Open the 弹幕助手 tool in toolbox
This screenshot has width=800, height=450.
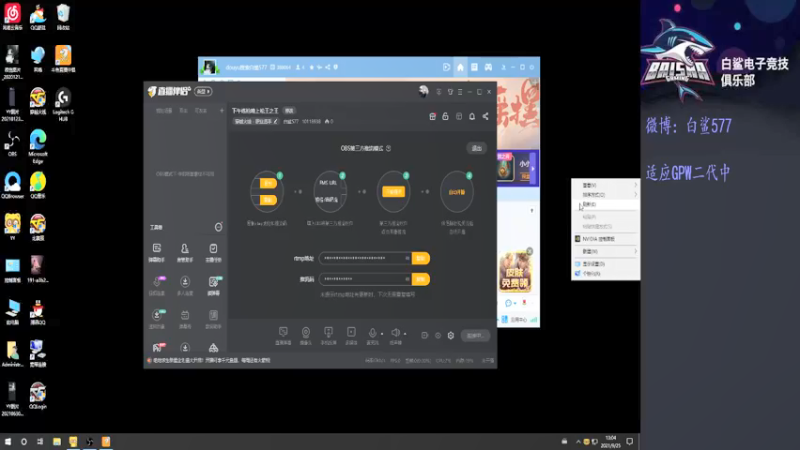(x=157, y=252)
